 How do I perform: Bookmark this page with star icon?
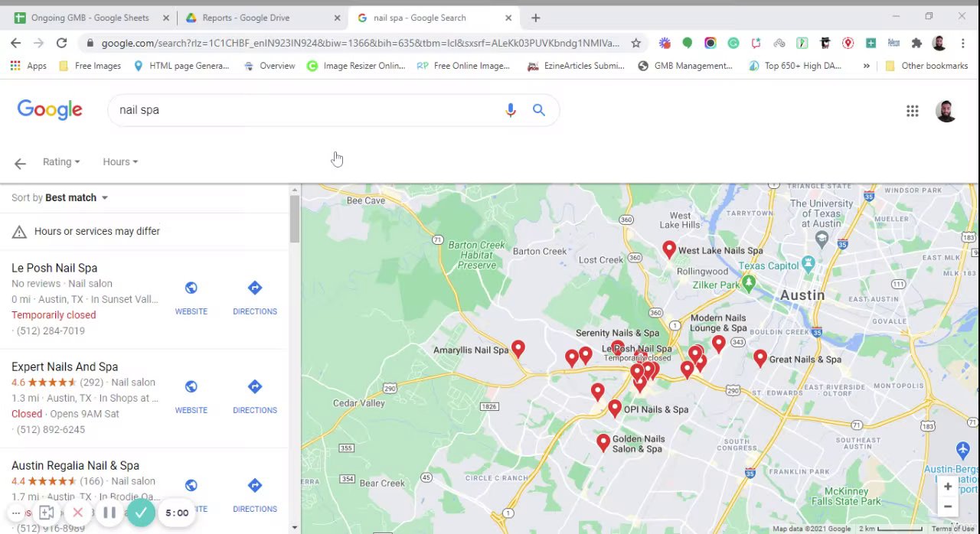(x=635, y=43)
